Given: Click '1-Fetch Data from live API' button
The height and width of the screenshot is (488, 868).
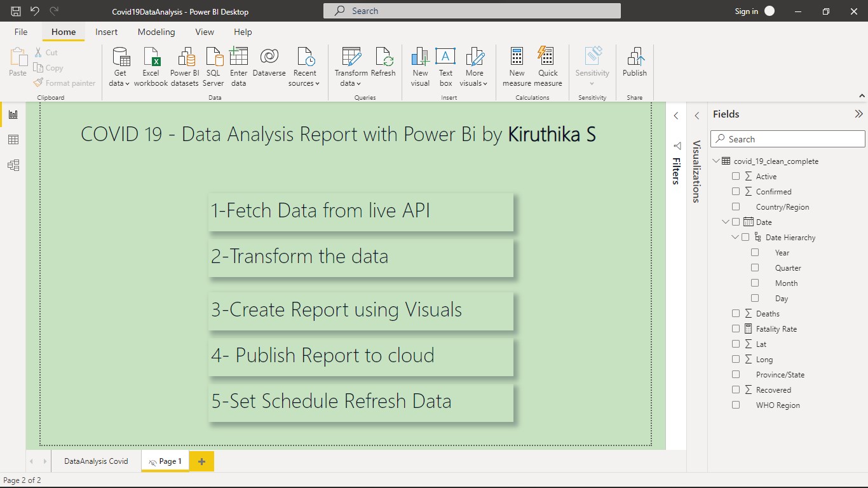Looking at the screenshot, I should [361, 212].
